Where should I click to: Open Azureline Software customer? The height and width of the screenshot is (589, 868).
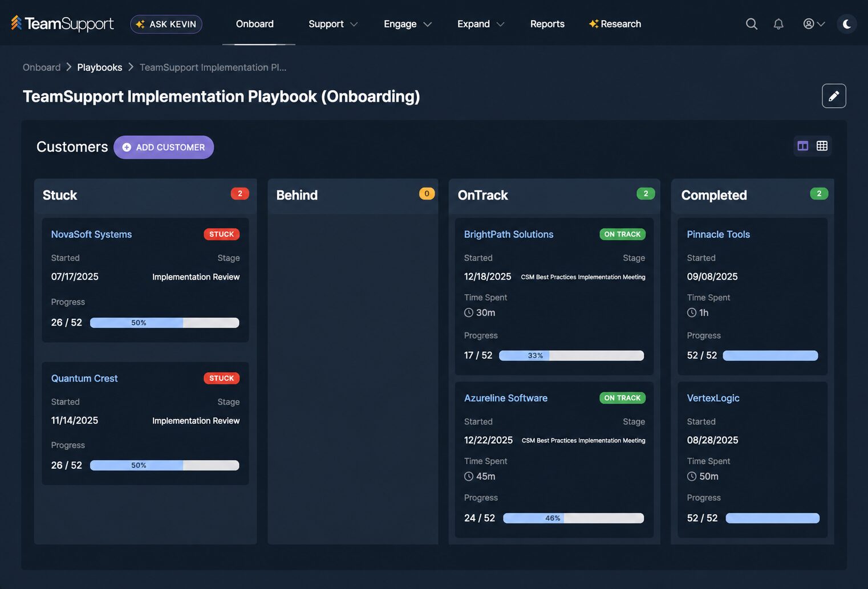tap(506, 398)
